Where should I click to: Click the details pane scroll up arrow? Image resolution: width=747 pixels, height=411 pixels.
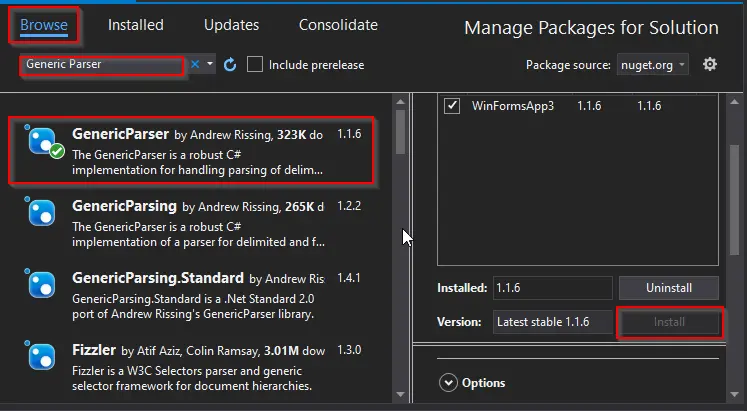click(x=734, y=101)
